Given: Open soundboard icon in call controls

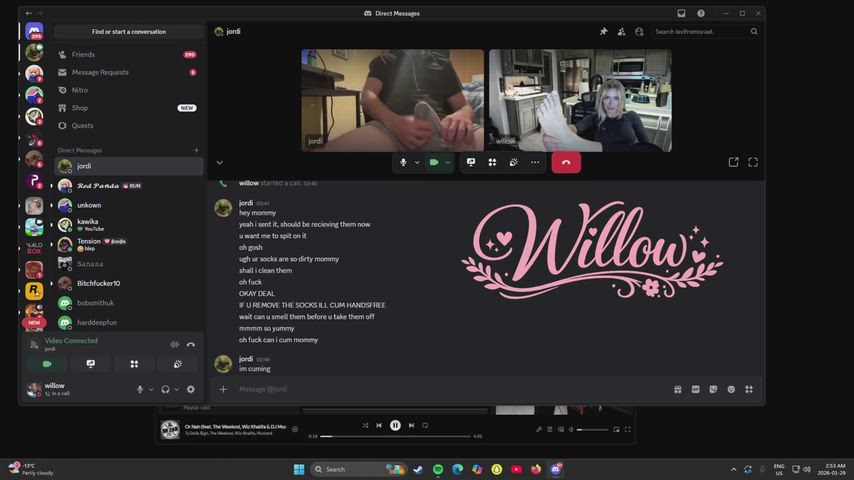Looking at the screenshot, I should (514, 162).
